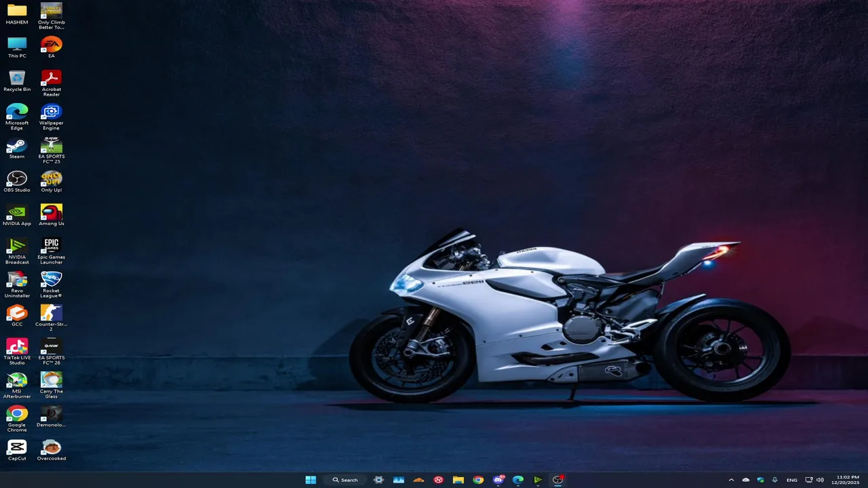Click the taskbar Search box
Screen dimensions: 868x488
[345, 480]
